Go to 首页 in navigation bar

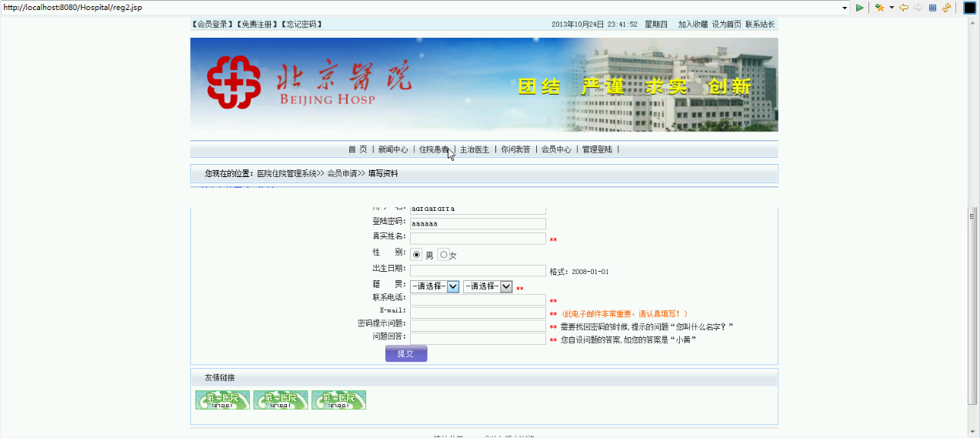358,149
